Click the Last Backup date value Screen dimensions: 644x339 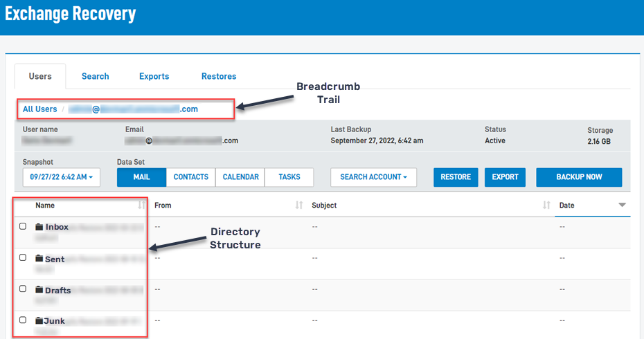click(377, 140)
